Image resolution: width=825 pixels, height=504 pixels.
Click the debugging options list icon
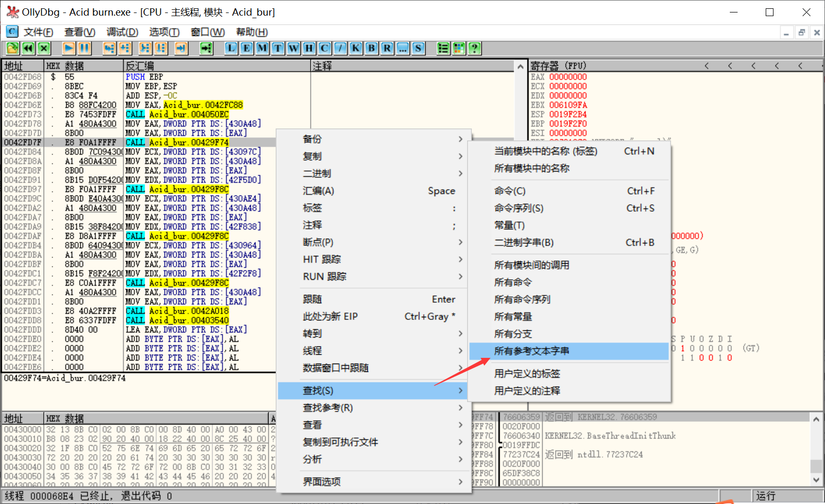pyautogui.click(x=443, y=48)
